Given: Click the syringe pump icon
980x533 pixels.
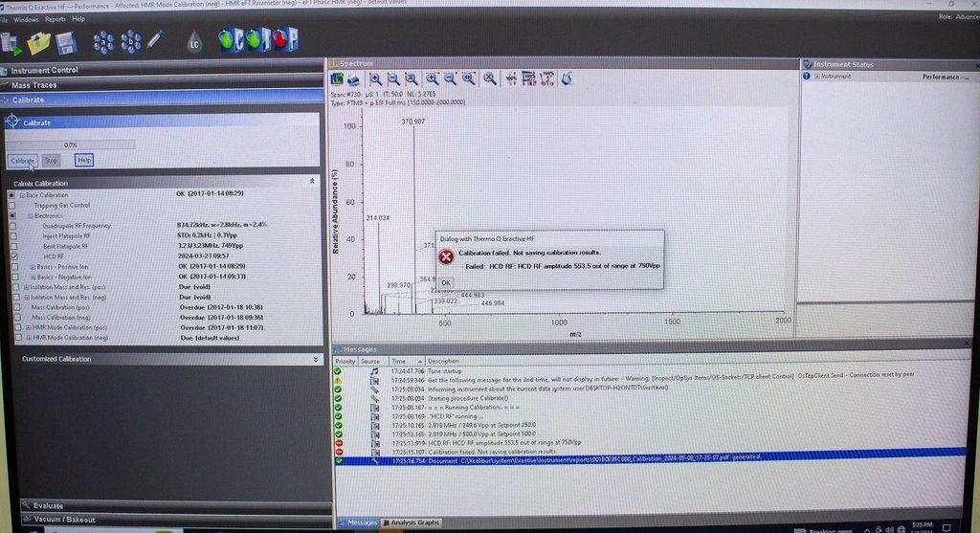Looking at the screenshot, I should coord(155,41).
